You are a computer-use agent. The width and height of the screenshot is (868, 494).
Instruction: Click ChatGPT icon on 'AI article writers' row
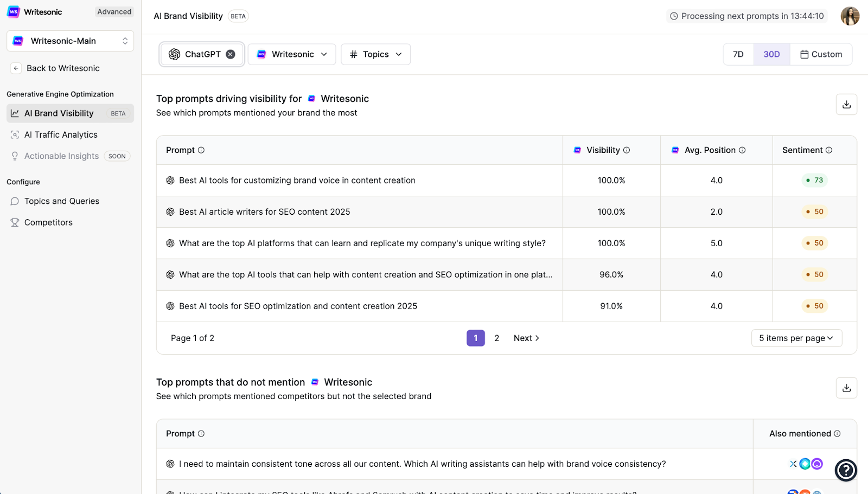tap(170, 212)
